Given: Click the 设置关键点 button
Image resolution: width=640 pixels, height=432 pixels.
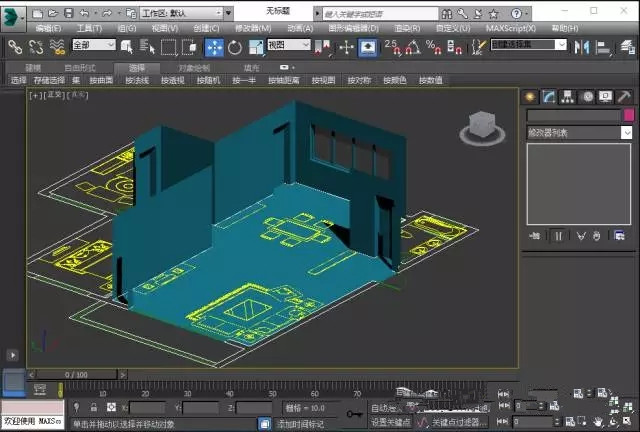Looking at the screenshot, I should point(390,422).
